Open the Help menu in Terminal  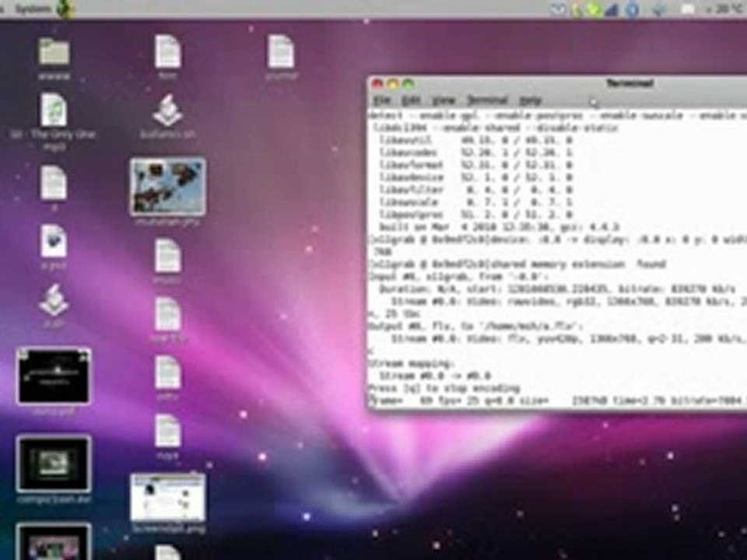point(530,100)
